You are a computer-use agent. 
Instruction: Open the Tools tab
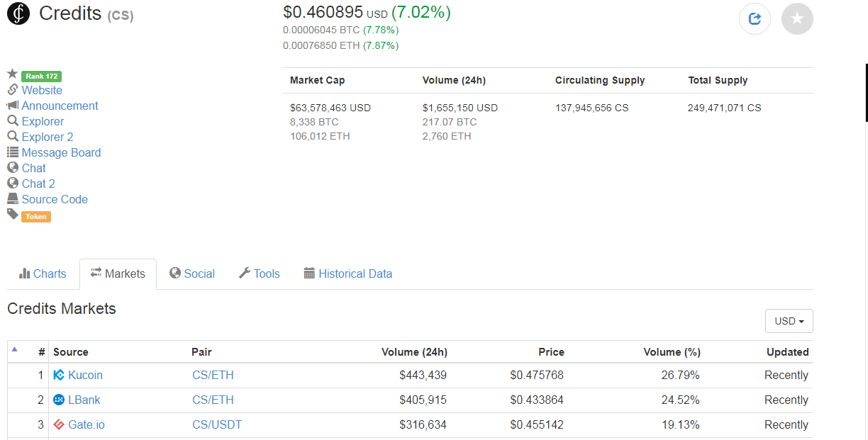[260, 273]
